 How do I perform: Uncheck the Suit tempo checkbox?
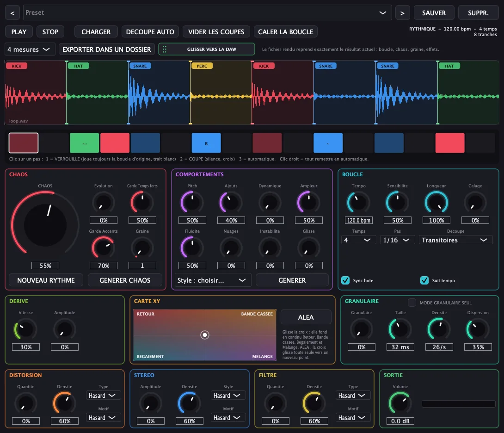[424, 280]
